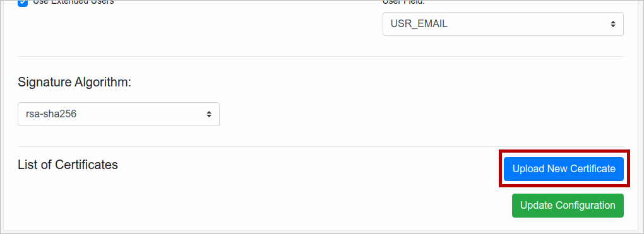Screen dimensions: 644x234
Task: Click the Use Extended Users label text
Action: 73,2
